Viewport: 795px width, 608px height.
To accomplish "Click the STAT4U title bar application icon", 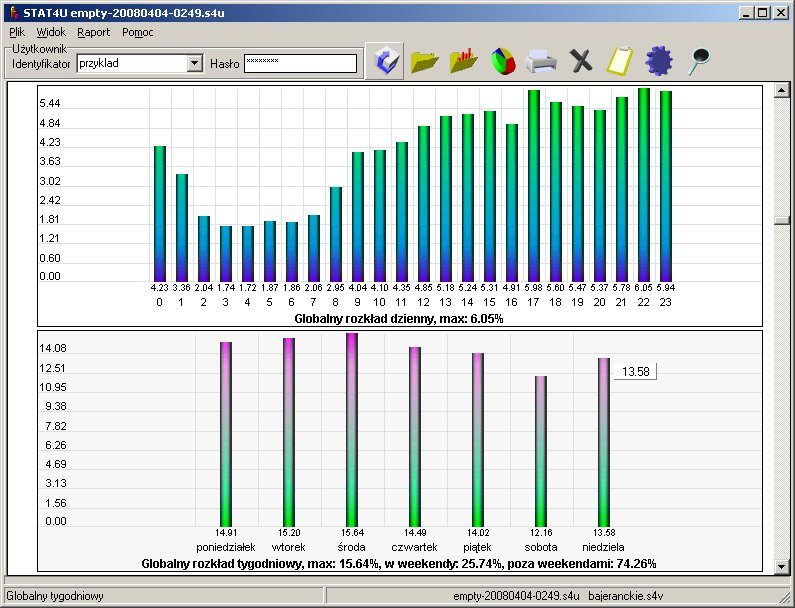I will coord(14,13).
